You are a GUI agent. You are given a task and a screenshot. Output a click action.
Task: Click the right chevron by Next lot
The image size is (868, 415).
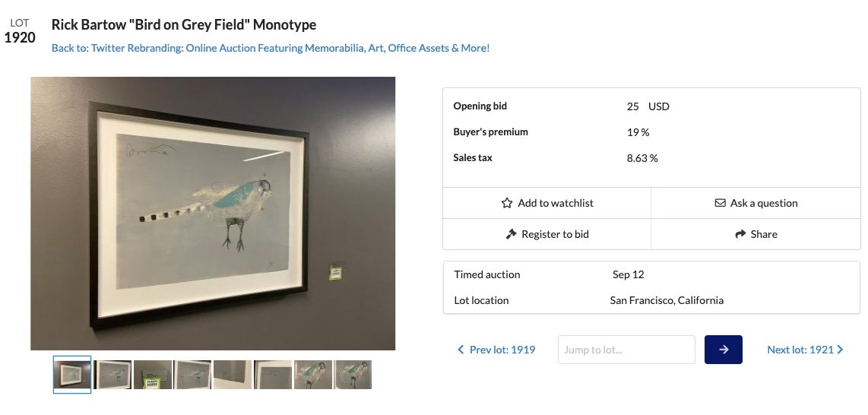tap(840, 350)
